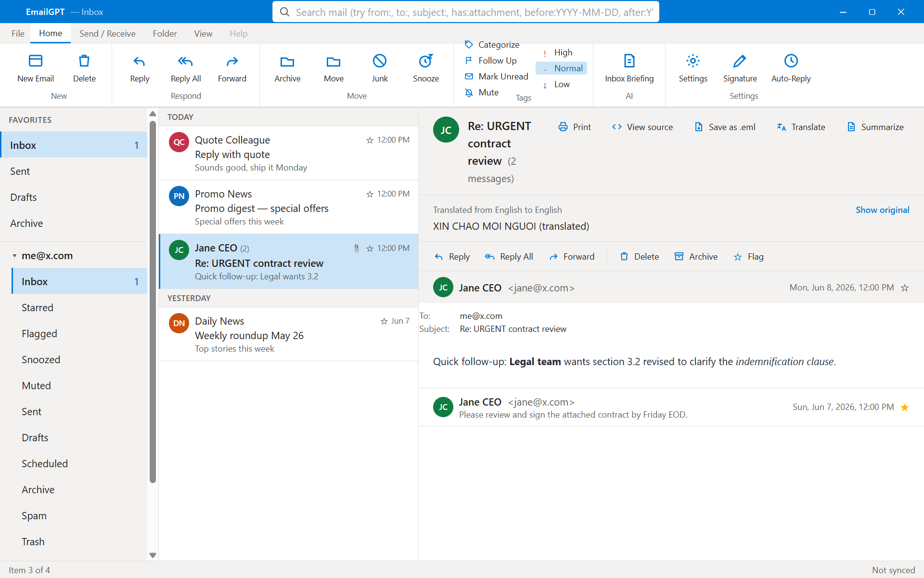The image size is (924, 578).
Task: Switch to the Send / Receive tab
Action: [107, 33]
